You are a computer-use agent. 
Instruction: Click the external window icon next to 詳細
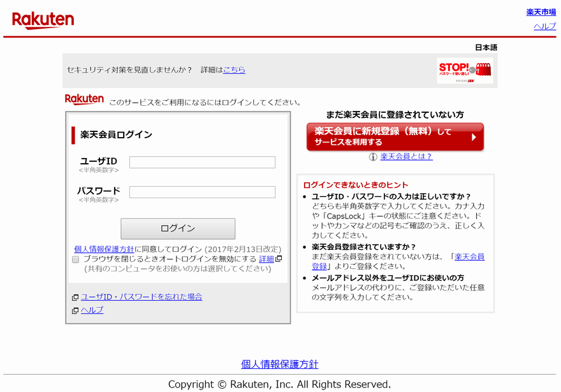(x=279, y=259)
